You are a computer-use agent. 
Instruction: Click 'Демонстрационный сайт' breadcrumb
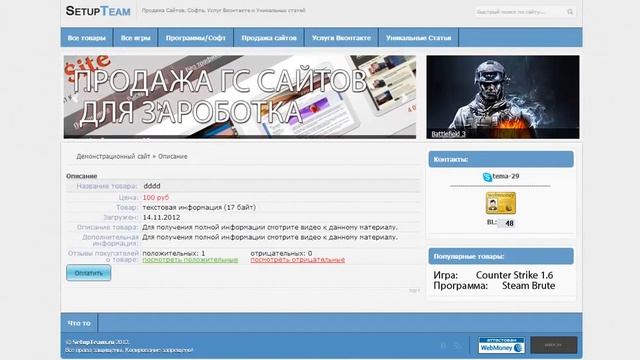click(x=113, y=156)
